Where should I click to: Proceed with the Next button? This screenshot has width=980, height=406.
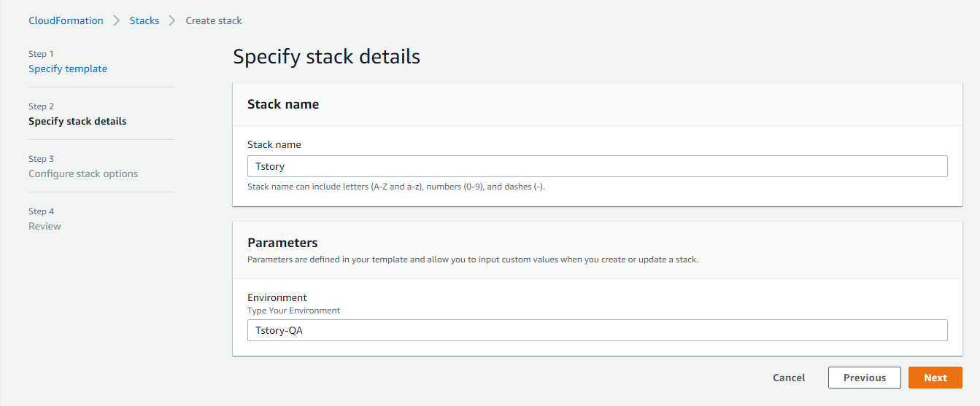935,378
